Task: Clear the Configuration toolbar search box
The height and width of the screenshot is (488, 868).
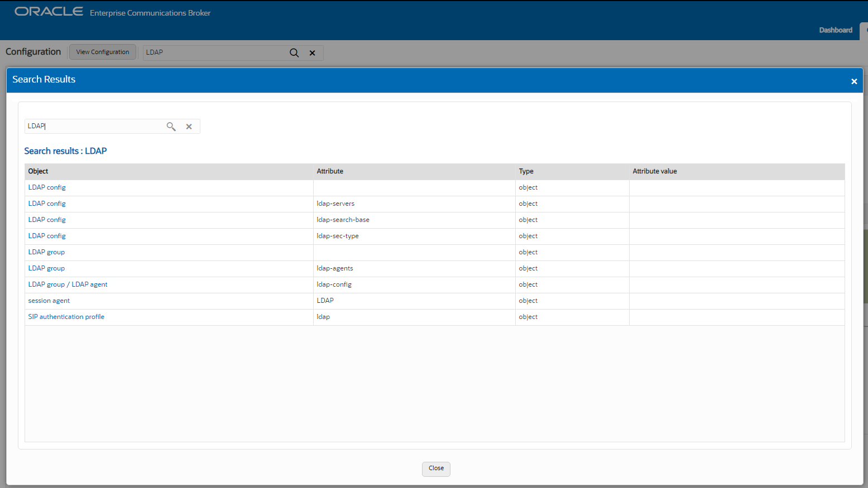Action: click(x=313, y=53)
